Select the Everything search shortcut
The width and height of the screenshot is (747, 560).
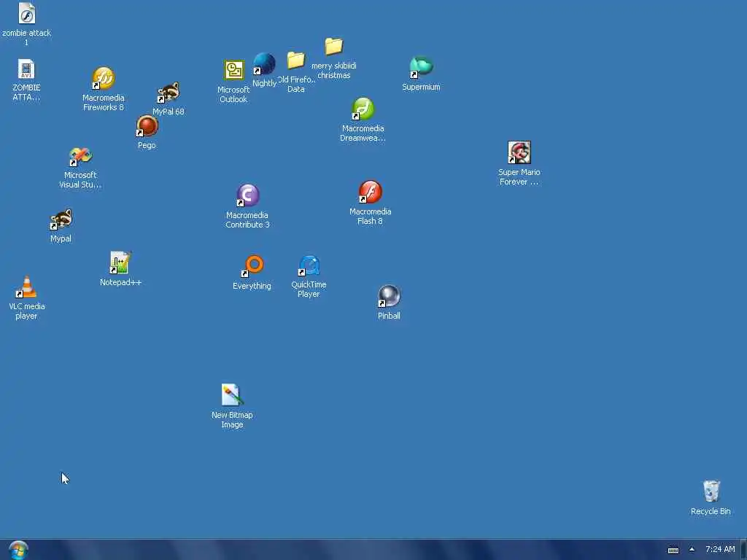click(x=252, y=265)
